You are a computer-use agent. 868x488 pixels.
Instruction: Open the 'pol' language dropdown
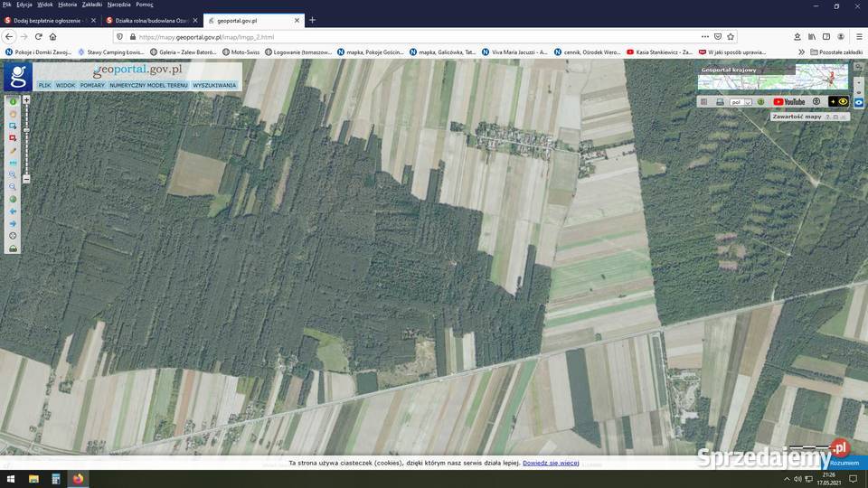point(741,102)
